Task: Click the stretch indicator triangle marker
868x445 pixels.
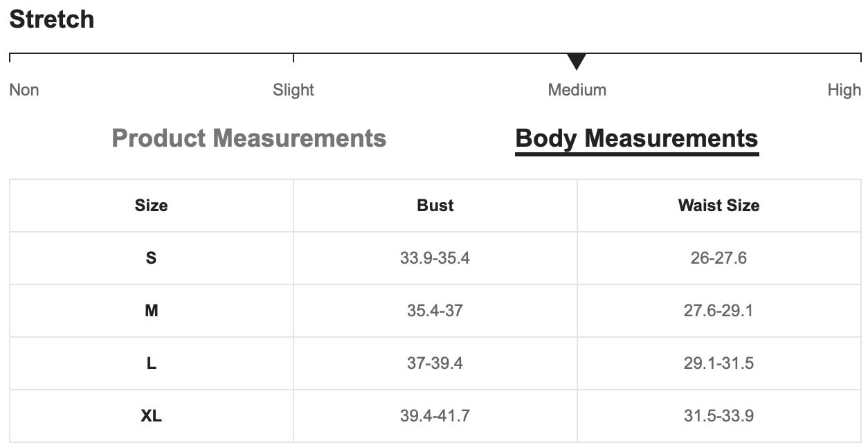Action: tap(577, 62)
